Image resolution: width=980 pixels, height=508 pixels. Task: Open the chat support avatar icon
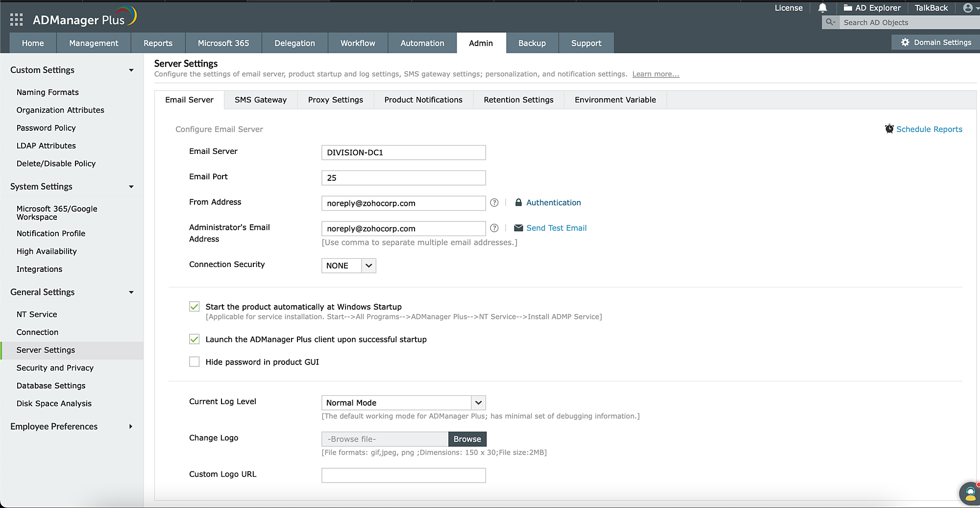pyautogui.click(x=970, y=493)
